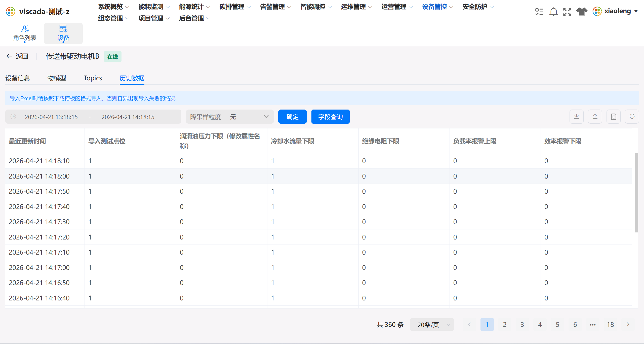
Task: Click the xiaoleng user avatar
Action: [x=597, y=11]
